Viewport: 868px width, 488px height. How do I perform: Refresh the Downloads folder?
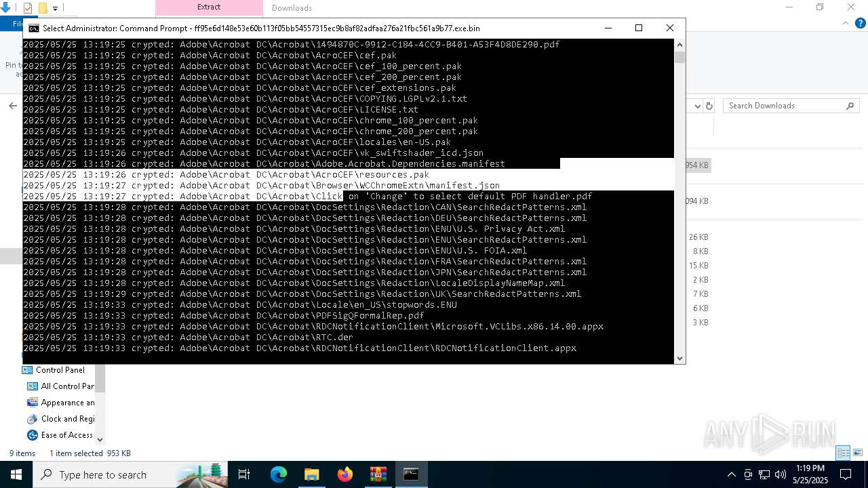(x=709, y=106)
